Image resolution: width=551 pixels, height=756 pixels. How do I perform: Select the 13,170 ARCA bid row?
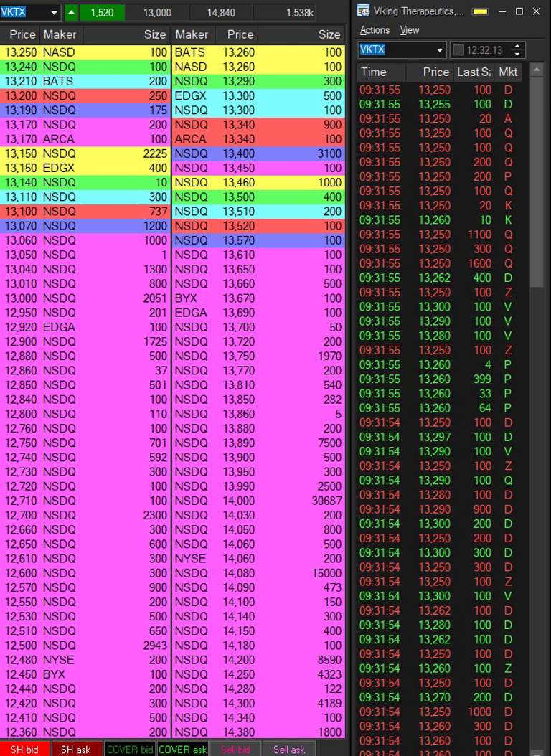coord(85,139)
